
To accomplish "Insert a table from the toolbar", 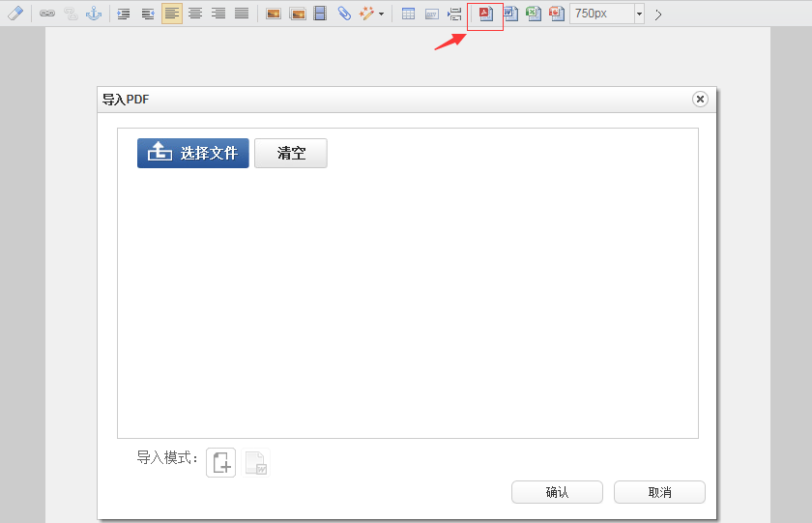I will [x=408, y=14].
